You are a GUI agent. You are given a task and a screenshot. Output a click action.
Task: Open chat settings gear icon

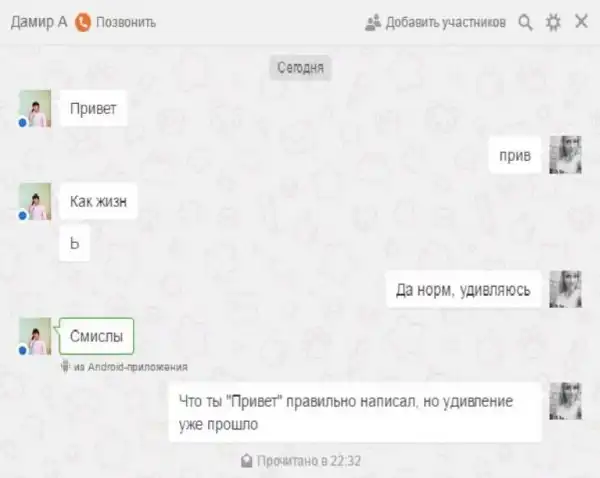[x=553, y=22]
